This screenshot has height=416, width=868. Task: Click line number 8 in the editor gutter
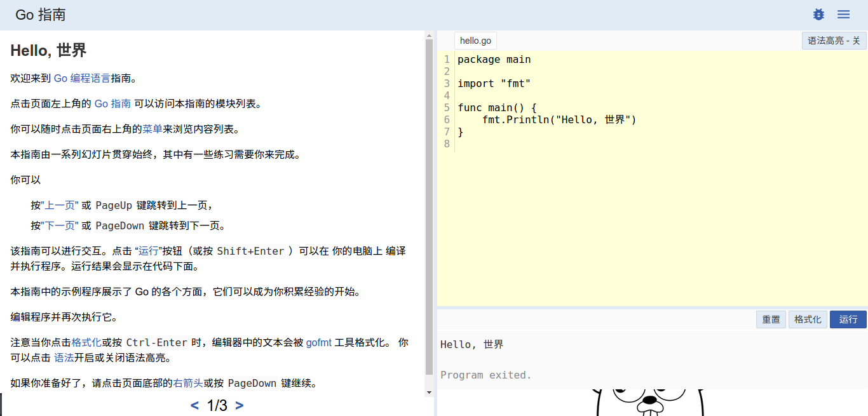tap(447, 144)
